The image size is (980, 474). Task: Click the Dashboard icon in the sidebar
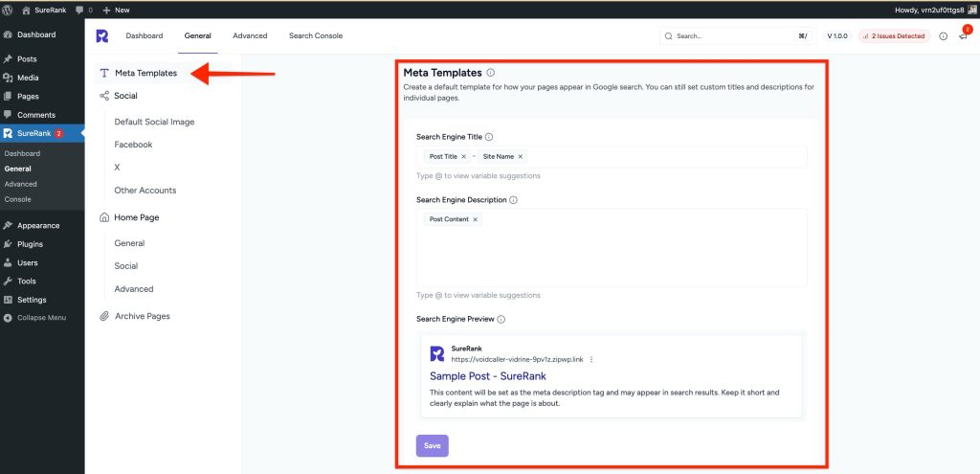[x=8, y=35]
